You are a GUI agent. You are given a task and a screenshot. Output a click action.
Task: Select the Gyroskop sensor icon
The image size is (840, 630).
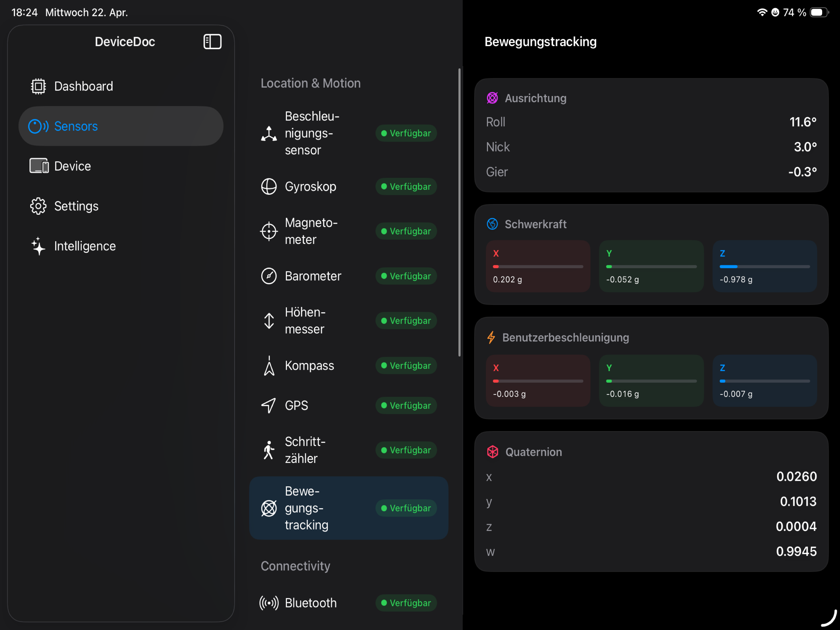[x=269, y=186]
